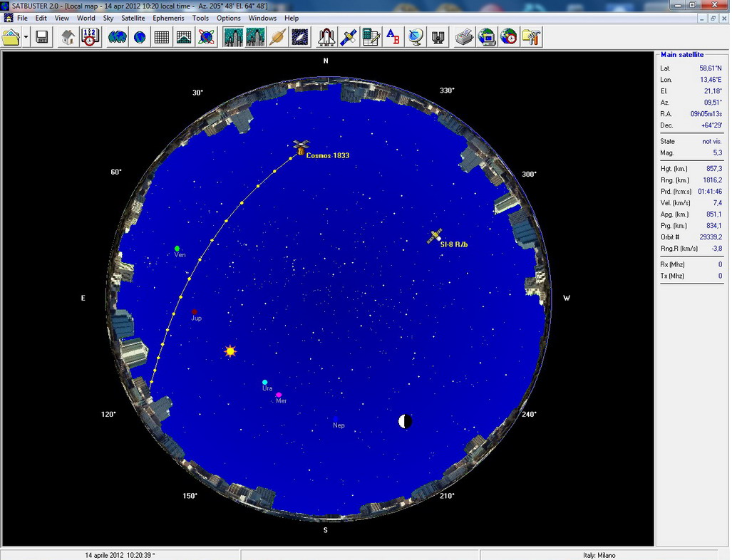The height and width of the screenshot is (560, 732).
Task: Click the folder with tools icon
Action: (x=531, y=37)
